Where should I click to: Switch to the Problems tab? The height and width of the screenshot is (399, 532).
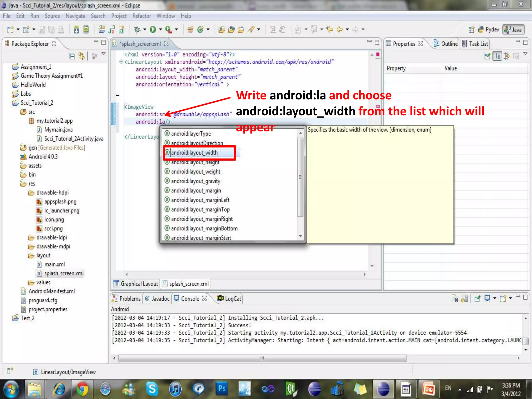[126, 298]
